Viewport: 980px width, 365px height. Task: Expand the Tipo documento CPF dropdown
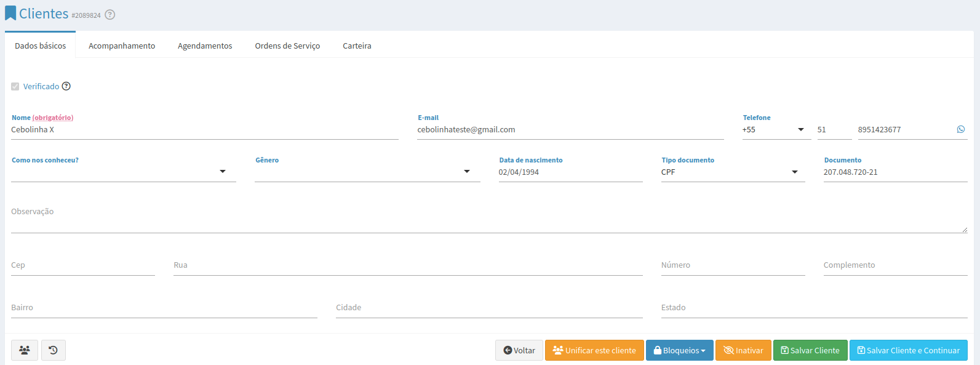pos(733,172)
